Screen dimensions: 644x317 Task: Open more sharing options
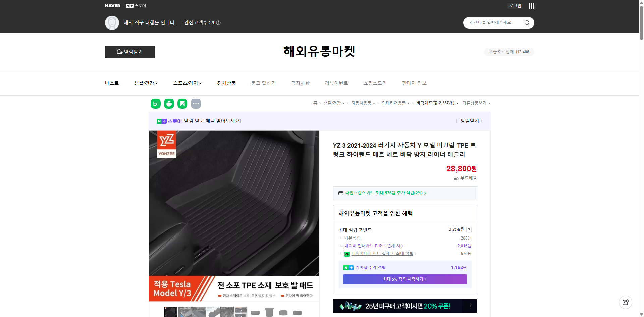tap(196, 104)
